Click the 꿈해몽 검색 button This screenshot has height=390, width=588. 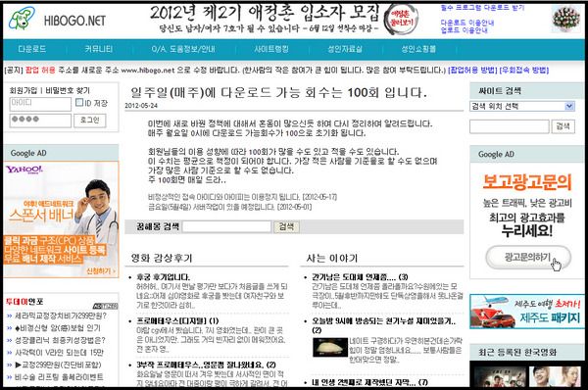pos(286,226)
